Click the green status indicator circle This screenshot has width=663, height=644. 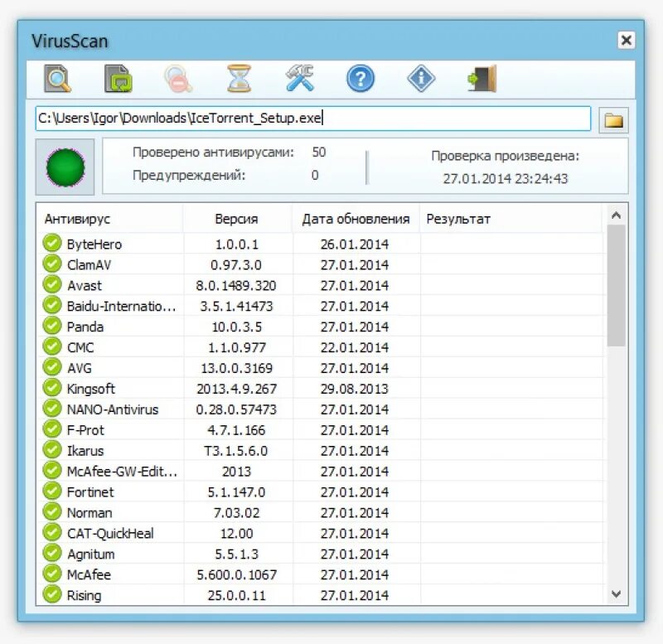pos(65,167)
